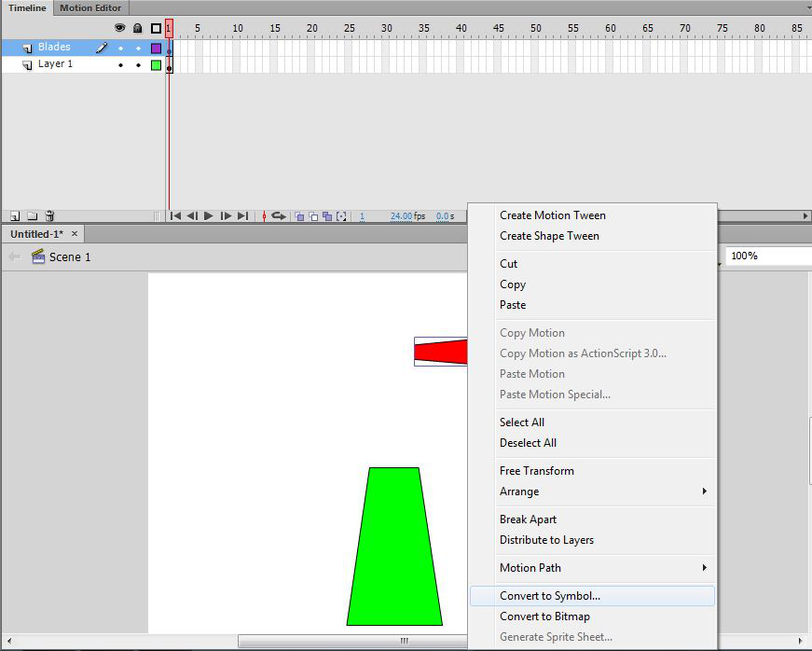Click the Scene 1 label
Image resolution: width=812 pixels, height=651 pixels.
point(70,256)
